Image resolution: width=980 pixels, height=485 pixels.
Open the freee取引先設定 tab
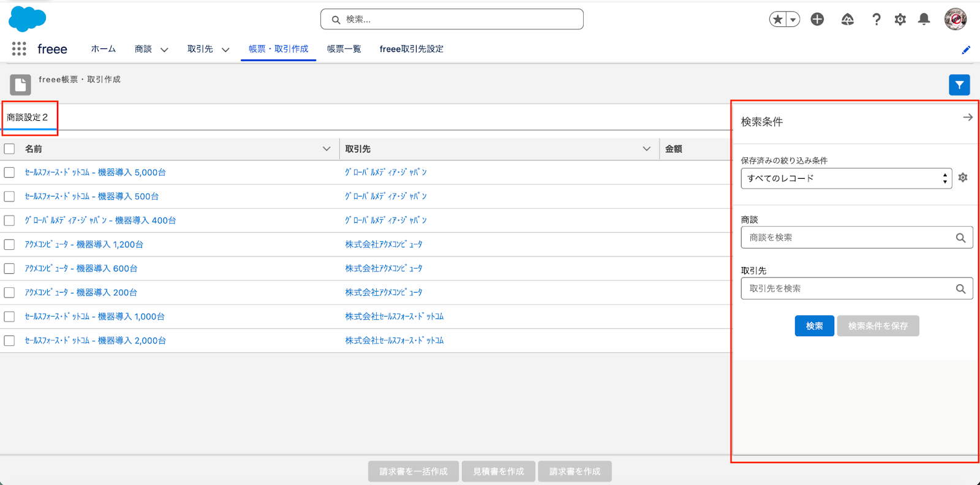tap(412, 49)
